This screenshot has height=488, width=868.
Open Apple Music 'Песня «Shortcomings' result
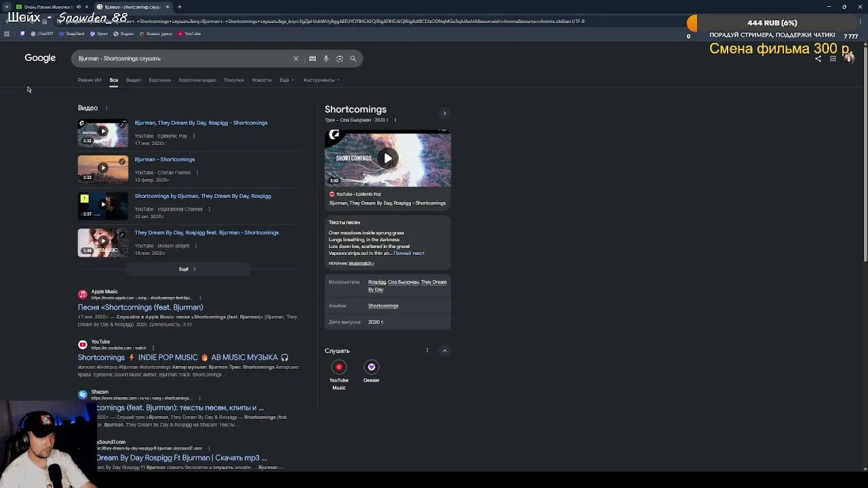(x=140, y=307)
